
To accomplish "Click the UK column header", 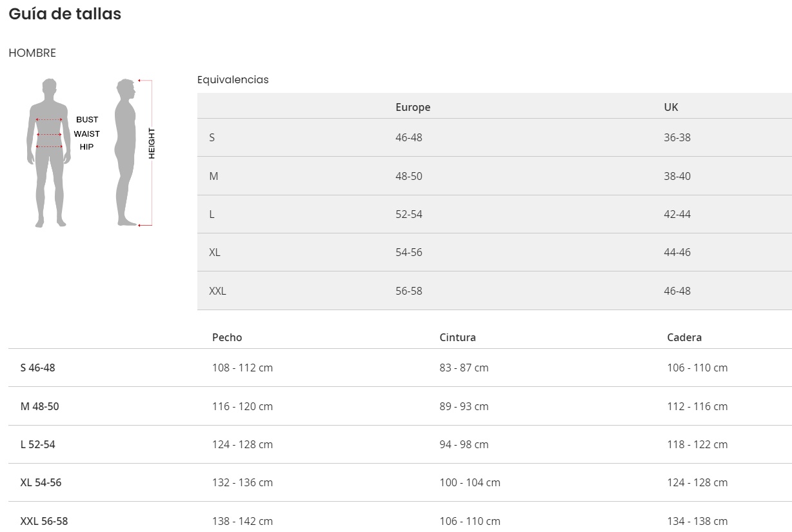I will (671, 107).
